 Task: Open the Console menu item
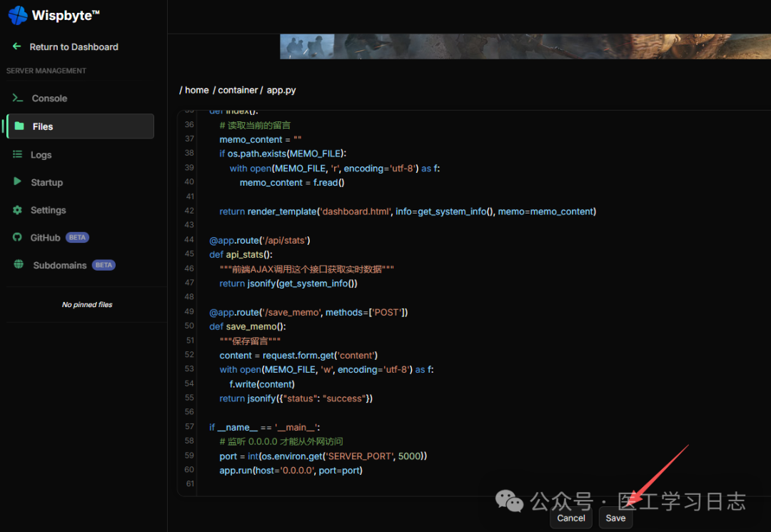pyautogui.click(x=49, y=99)
